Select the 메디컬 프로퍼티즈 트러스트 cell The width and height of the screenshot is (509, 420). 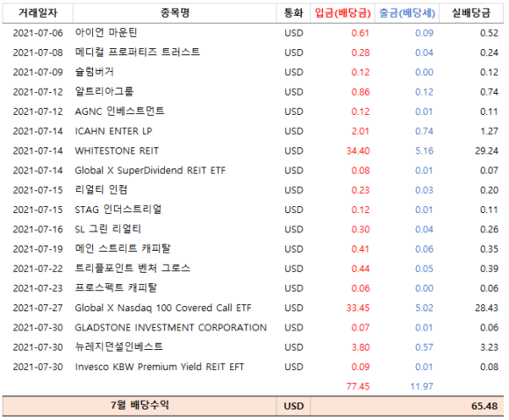137,53
